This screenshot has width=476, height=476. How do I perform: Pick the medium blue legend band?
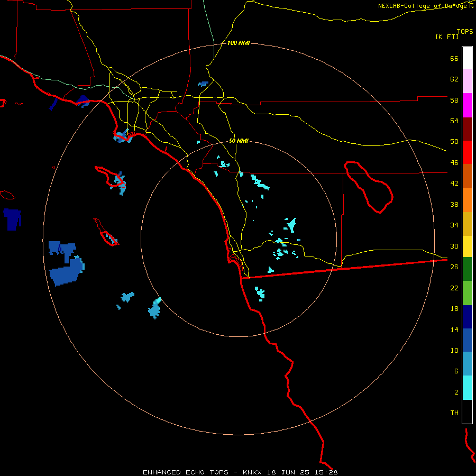[467, 340]
